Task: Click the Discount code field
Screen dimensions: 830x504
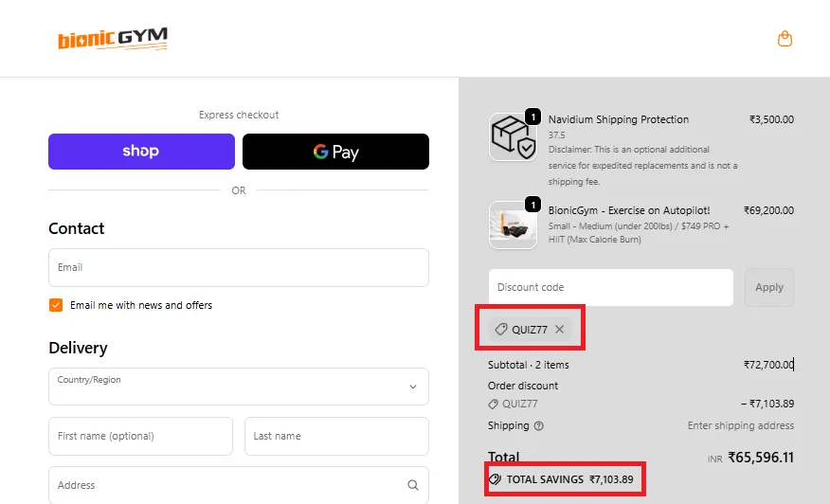Action: point(610,287)
